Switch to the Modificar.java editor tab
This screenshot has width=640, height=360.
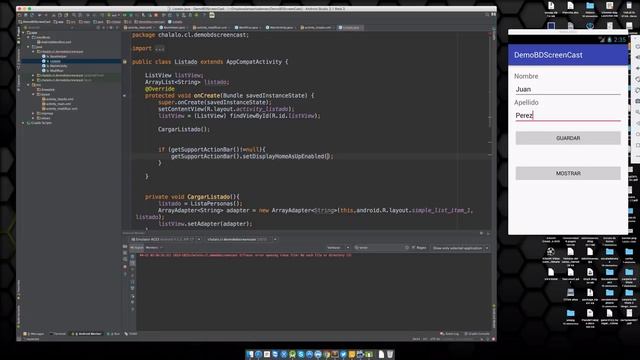pyautogui.click(x=248, y=28)
